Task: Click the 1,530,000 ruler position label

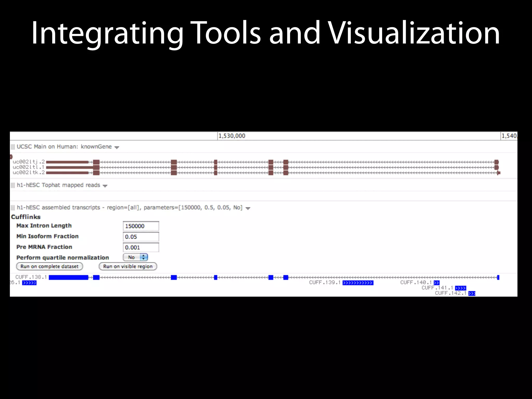Action: (232, 136)
